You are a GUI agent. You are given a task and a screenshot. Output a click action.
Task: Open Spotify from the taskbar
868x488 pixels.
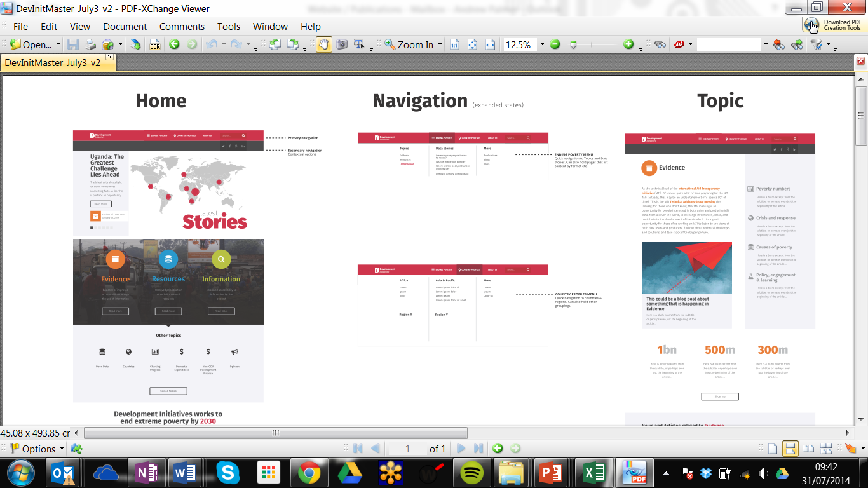(471, 473)
